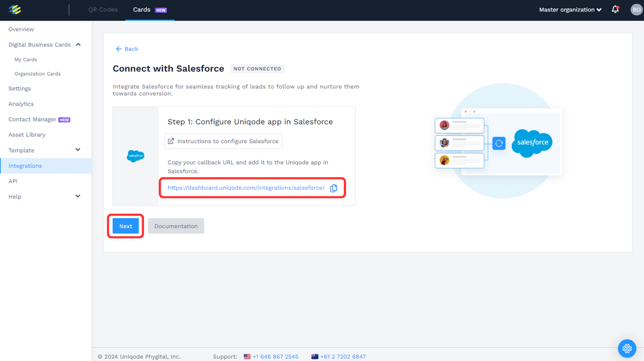Open Organization Cards in the sidebar
Screen dimensions: 644x361
pyautogui.click(x=38, y=74)
